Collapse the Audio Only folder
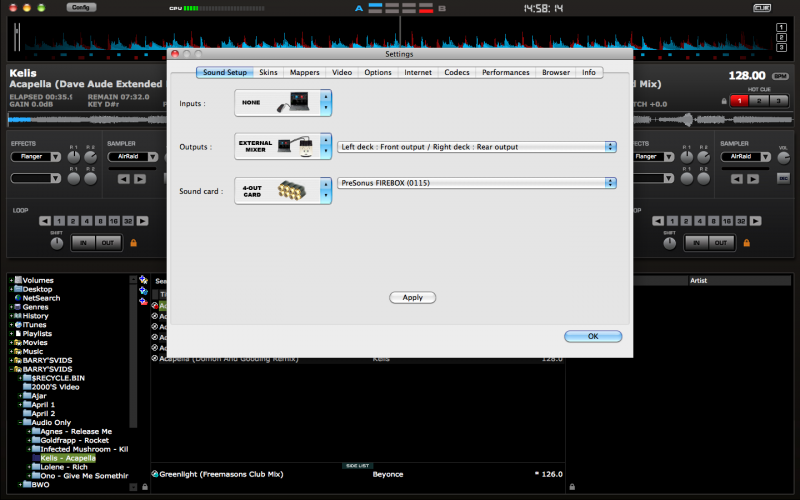 pos(21,422)
